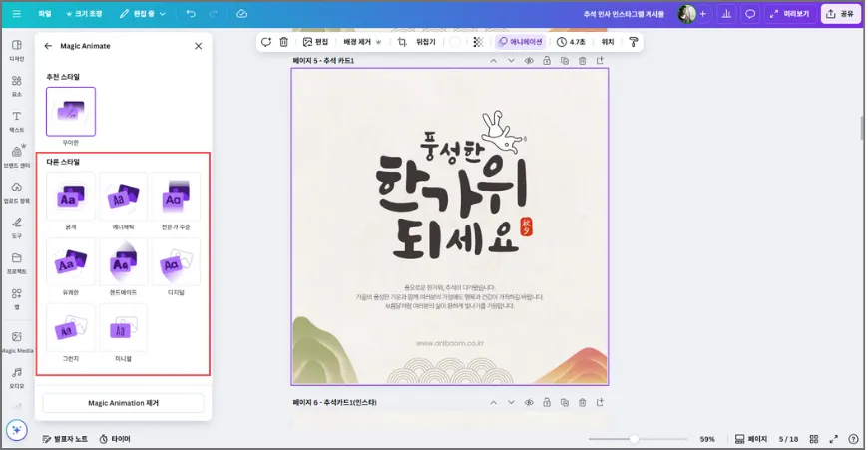Open the white color swatch picker

pos(455,42)
